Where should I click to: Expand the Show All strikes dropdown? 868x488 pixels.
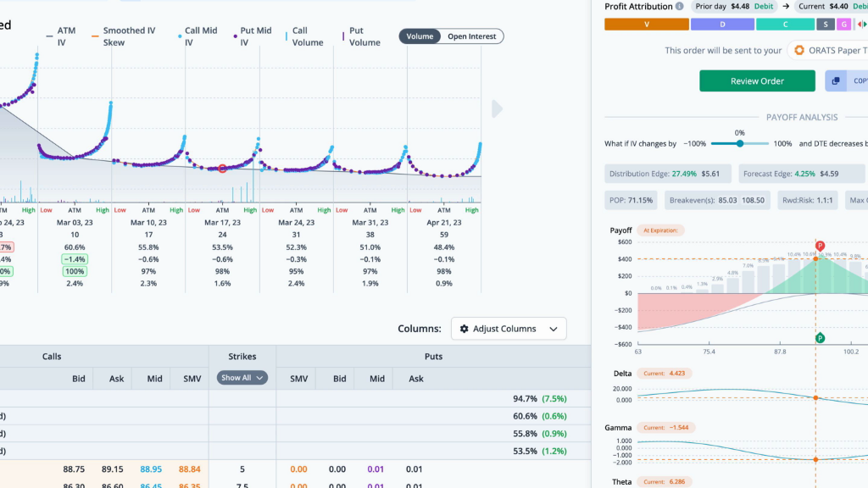point(242,378)
